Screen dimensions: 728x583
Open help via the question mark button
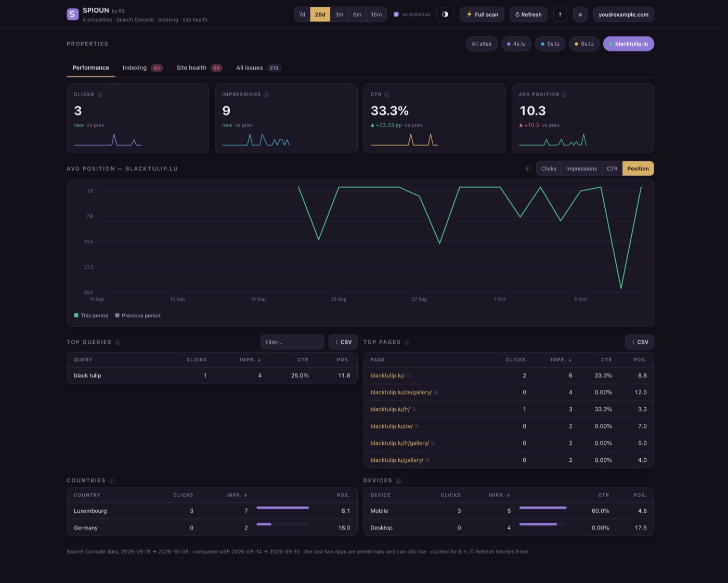point(560,15)
